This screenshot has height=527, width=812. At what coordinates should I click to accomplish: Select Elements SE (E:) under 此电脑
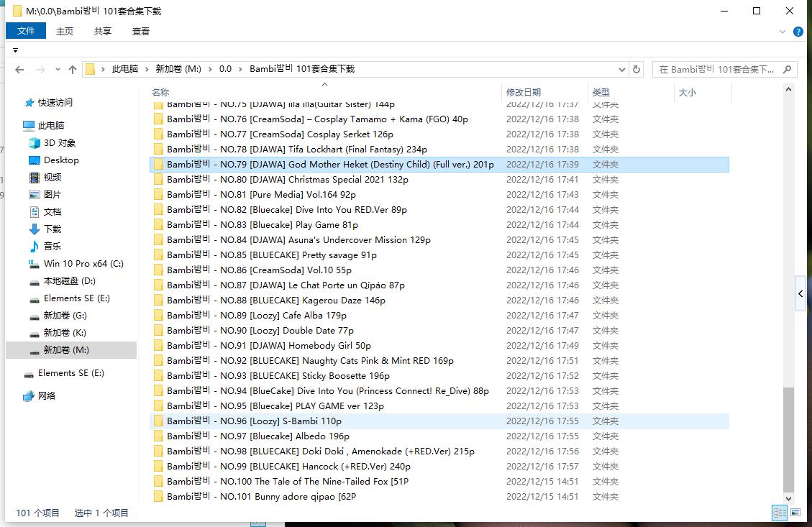pyautogui.click(x=77, y=298)
